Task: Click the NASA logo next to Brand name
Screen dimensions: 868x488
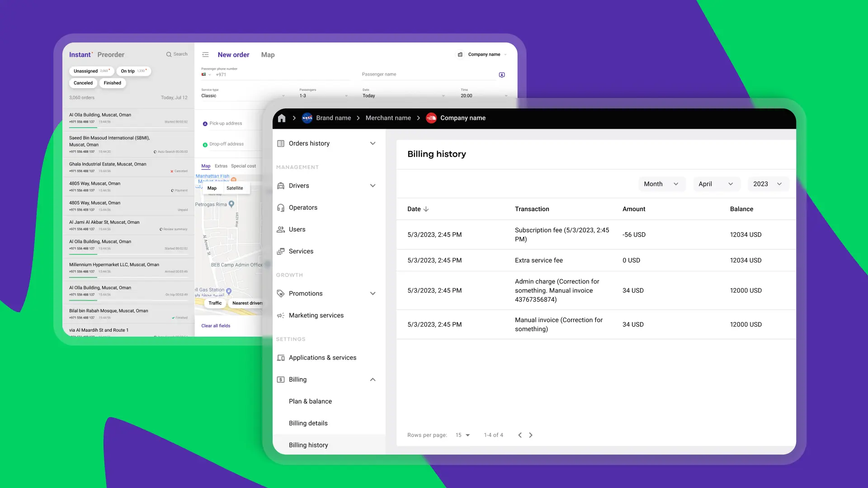Action: click(307, 118)
